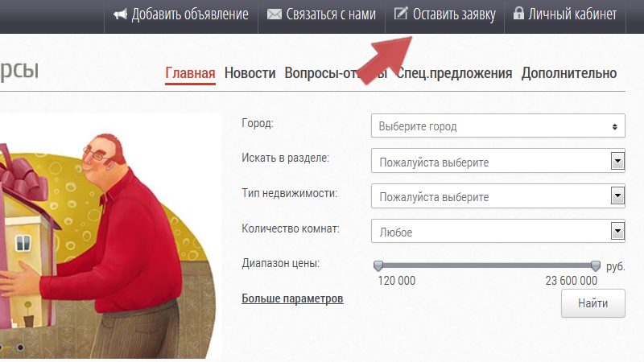
Task: Click the minimum price slider handle
Action: pyautogui.click(x=378, y=265)
